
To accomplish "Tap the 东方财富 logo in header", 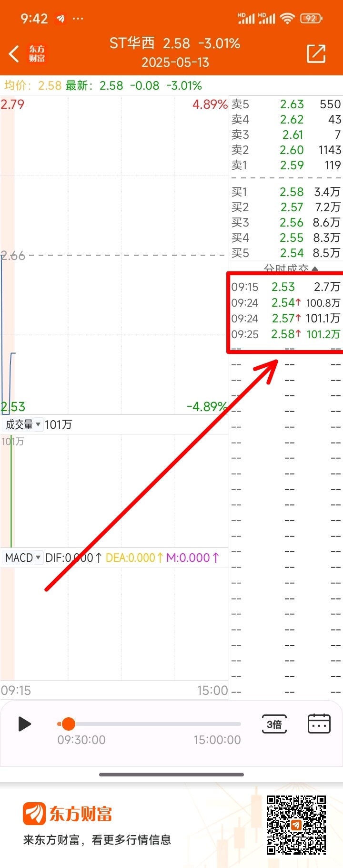I will pyautogui.click(x=37, y=54).
